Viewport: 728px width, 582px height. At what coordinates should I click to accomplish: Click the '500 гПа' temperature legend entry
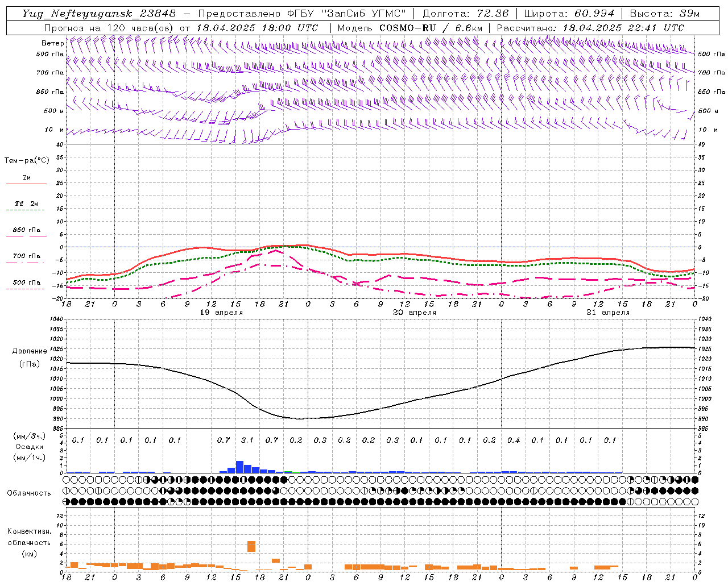point(27,282)
